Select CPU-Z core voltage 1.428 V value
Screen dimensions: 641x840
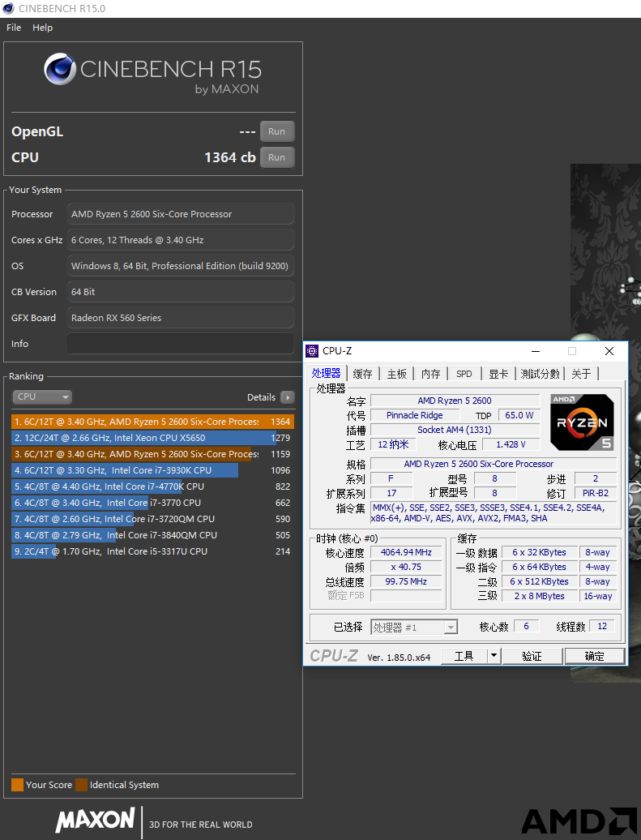(511, 444)
